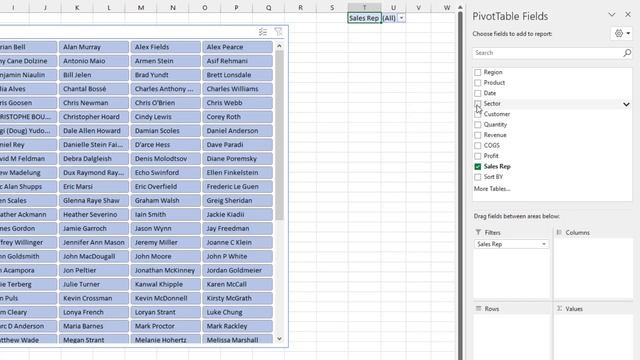The height and width of the screenshot is (360, 640).
Task: Check the Sort BY field
Action: pyautogui.click(x=478, y=177)
